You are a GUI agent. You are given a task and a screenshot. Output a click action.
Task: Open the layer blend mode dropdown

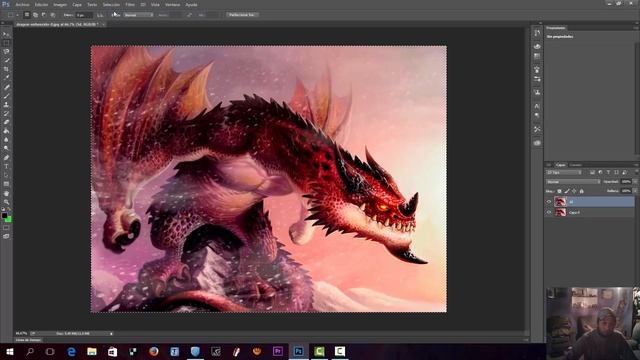click(573, 182)
